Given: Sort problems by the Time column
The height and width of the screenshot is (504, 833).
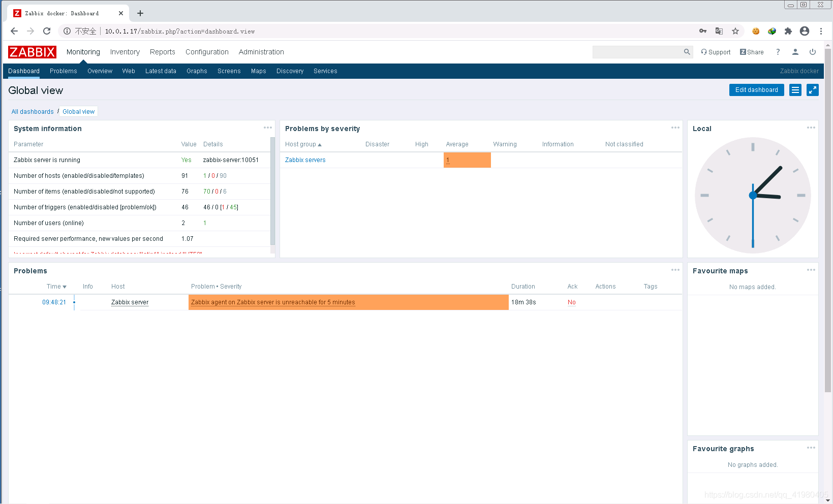Looking at the screenshot, I should coord(56,287).
